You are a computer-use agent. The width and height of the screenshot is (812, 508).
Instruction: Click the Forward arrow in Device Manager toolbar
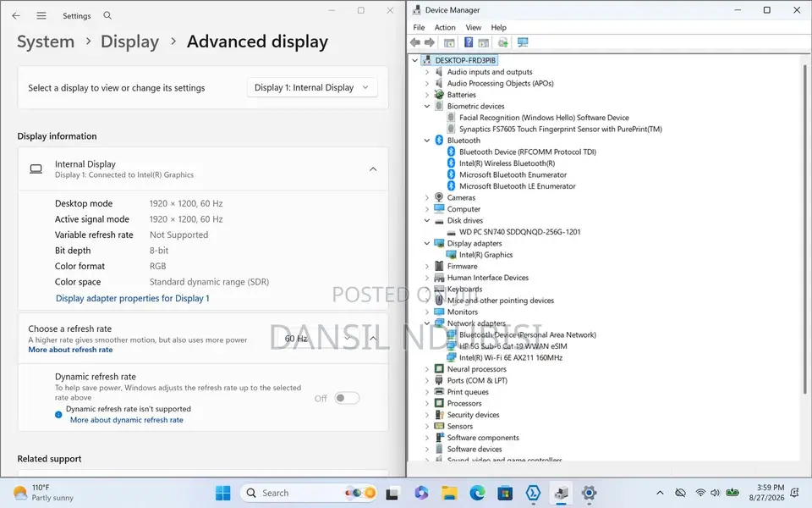pyautogui.click(x=430, y=42)
